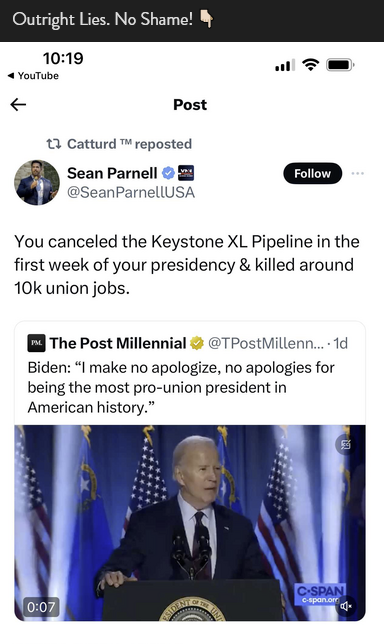Viewport: 384px width, 644px height.
Task: Open the quoted Biden tweet text
Action: tap(181, 387)
